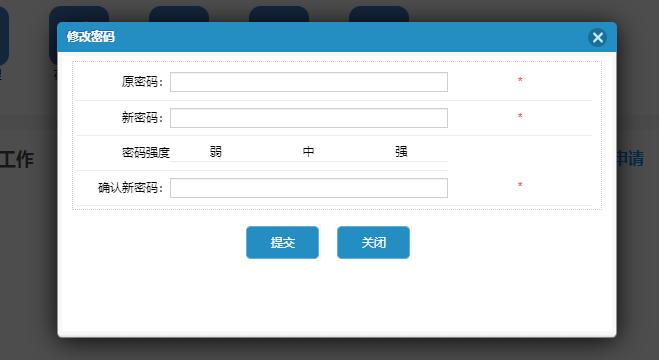The height and width of the screenshot is (360, 659).
Task: Click the dimmed 工作 heading behind dialog
Action: (16, 160)
